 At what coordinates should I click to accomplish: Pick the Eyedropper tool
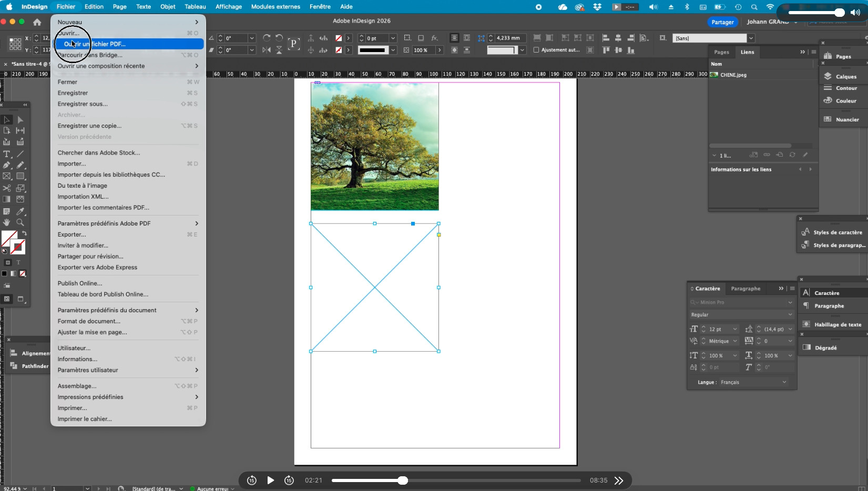click(x=21, y=211)
